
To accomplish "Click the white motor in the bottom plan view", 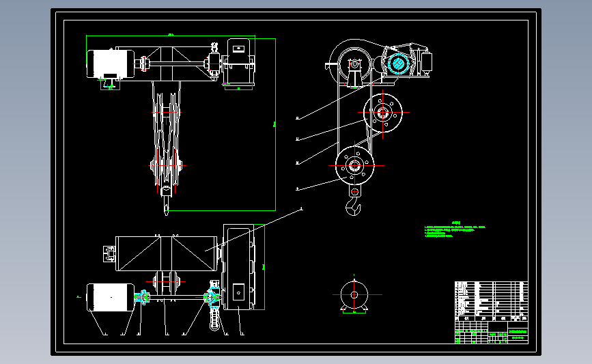I will point(110,298).
